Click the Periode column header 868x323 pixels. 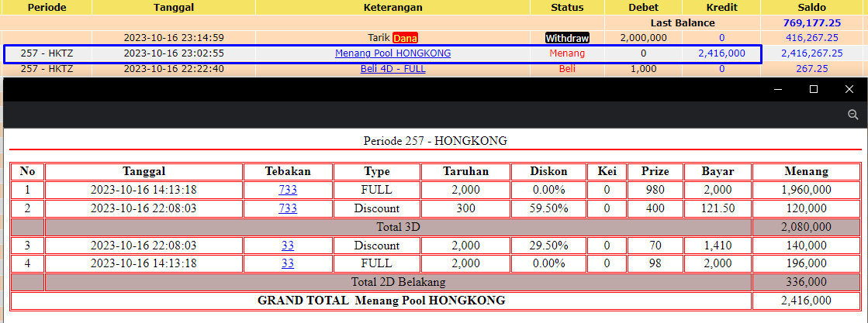click(x=47, y=8)
